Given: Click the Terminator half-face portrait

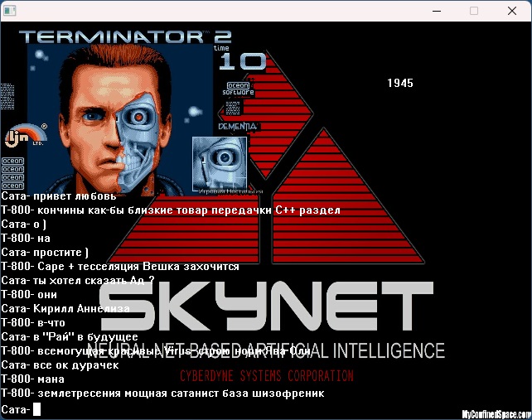Looking at the screenshot, I should [x=119, y=119].
